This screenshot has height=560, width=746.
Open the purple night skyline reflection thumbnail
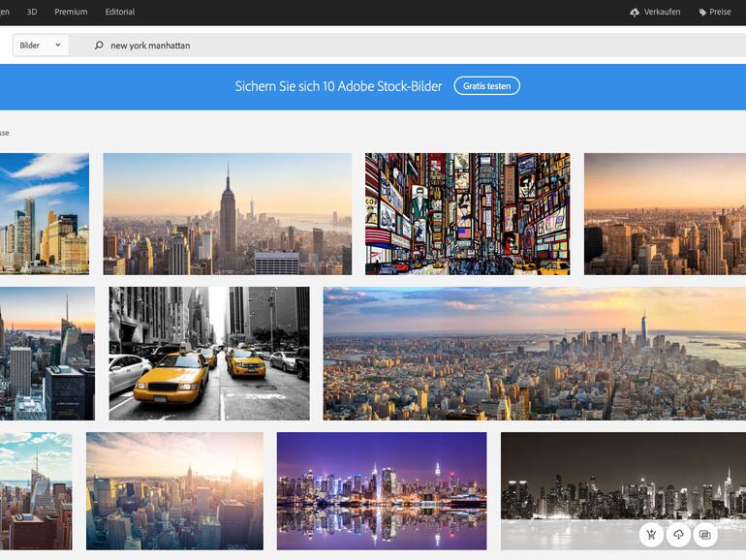pos(382,491)
